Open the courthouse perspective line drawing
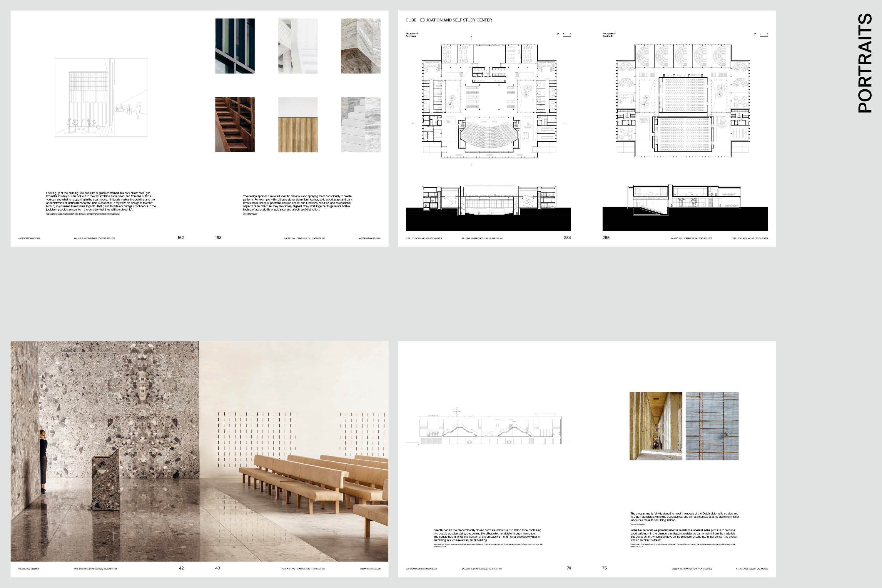This screenshot has height=588, width=882. (x=101, y=97)
